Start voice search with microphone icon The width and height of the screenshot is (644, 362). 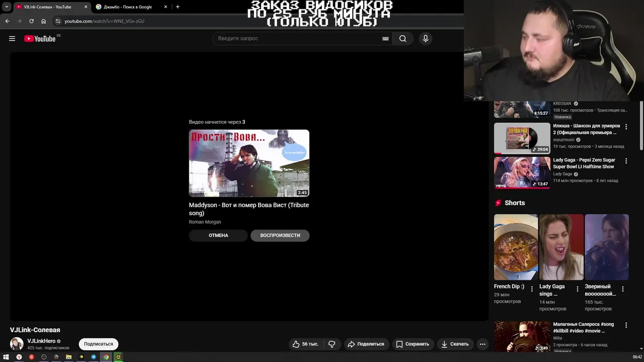pyautogui.click(x=426, y=39)
